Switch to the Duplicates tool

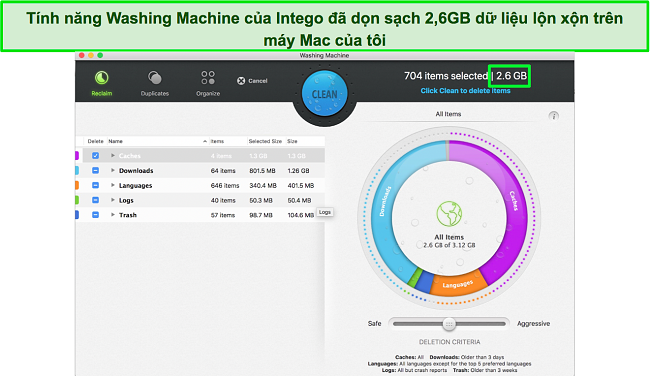[x=155, y=78]
